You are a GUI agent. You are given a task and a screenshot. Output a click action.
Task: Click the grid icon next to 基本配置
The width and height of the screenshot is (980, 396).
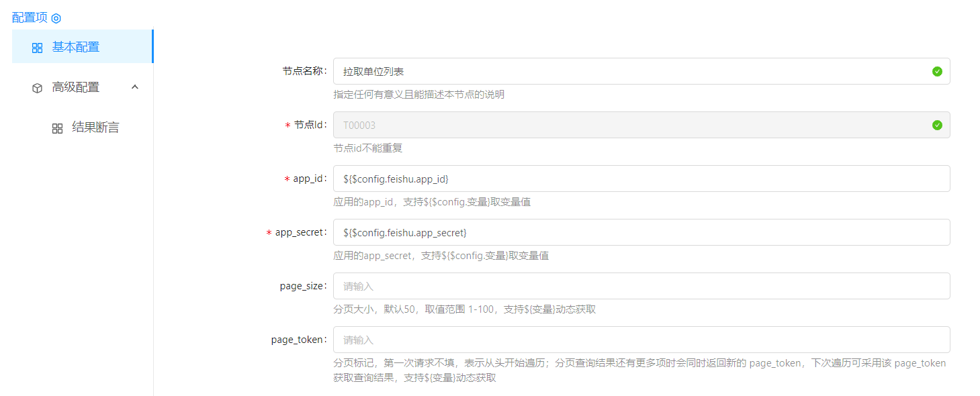(38, 48)
